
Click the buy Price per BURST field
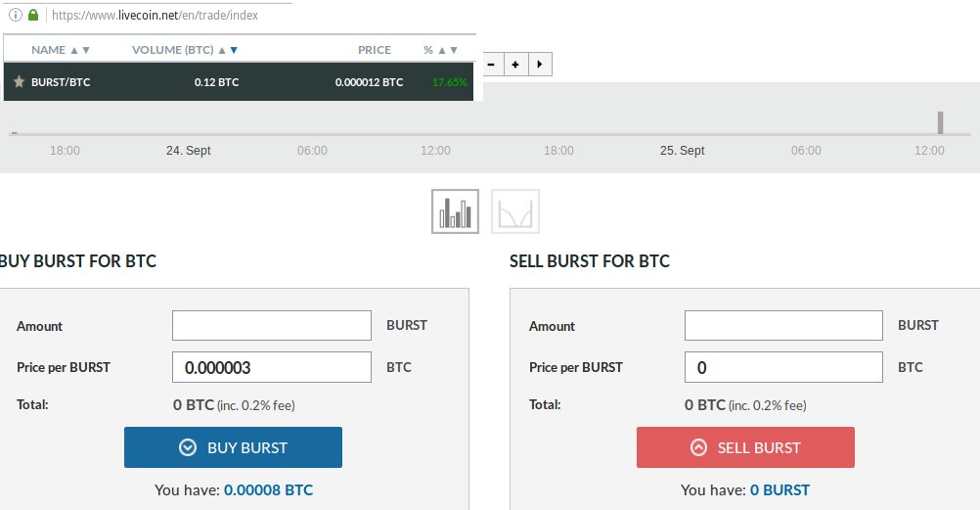coord(272,367)
